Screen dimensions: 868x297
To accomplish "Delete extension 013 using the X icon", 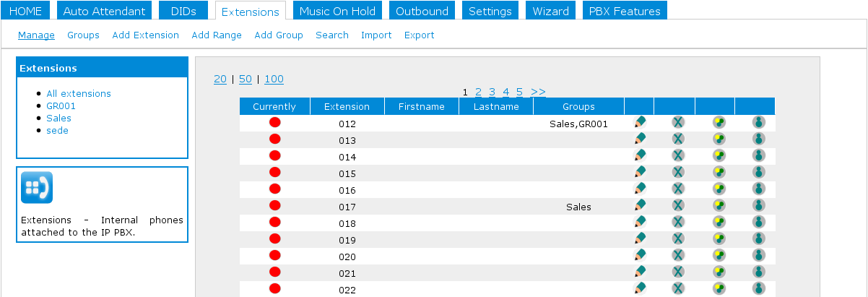I will [x=678, y=139].
